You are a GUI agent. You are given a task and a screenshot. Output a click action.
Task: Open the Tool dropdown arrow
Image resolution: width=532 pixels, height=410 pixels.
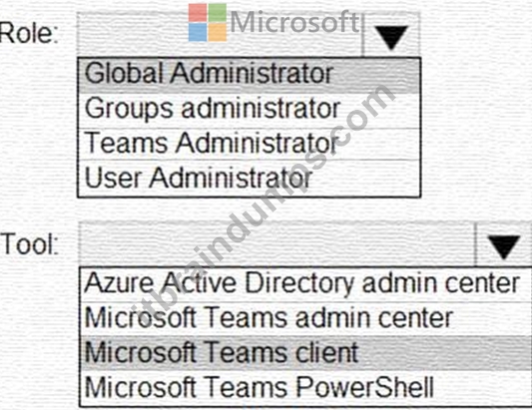click(503, 244)
